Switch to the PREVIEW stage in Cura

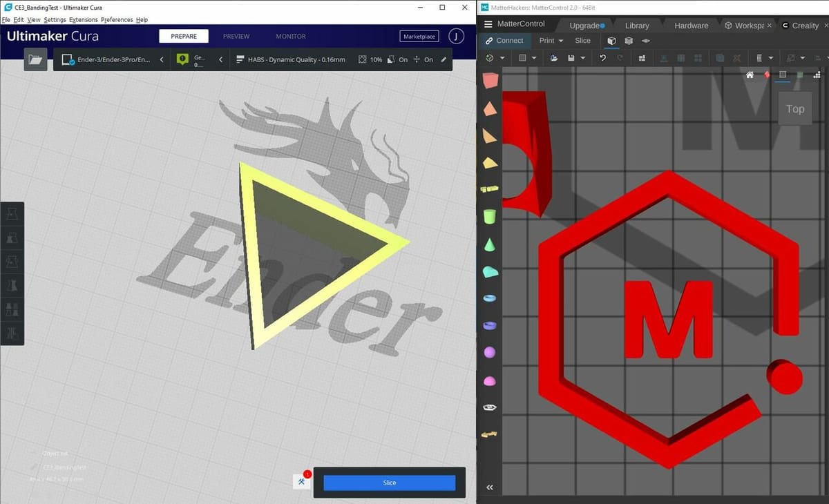236,37
